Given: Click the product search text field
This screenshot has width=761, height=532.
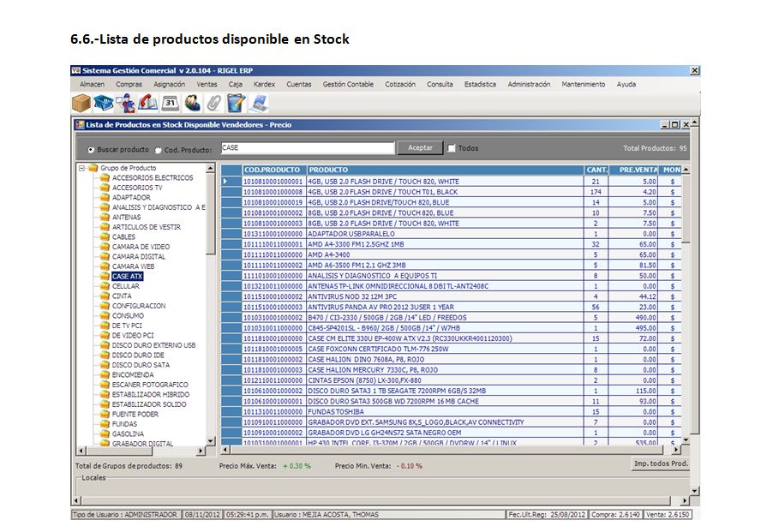Looking at the screenshot, I should coord(306,148).
